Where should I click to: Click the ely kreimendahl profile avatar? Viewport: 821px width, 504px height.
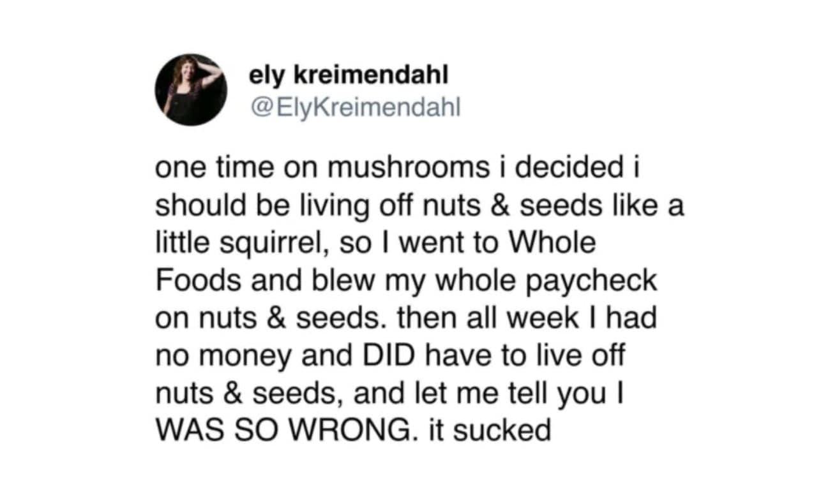click(191, 90)
